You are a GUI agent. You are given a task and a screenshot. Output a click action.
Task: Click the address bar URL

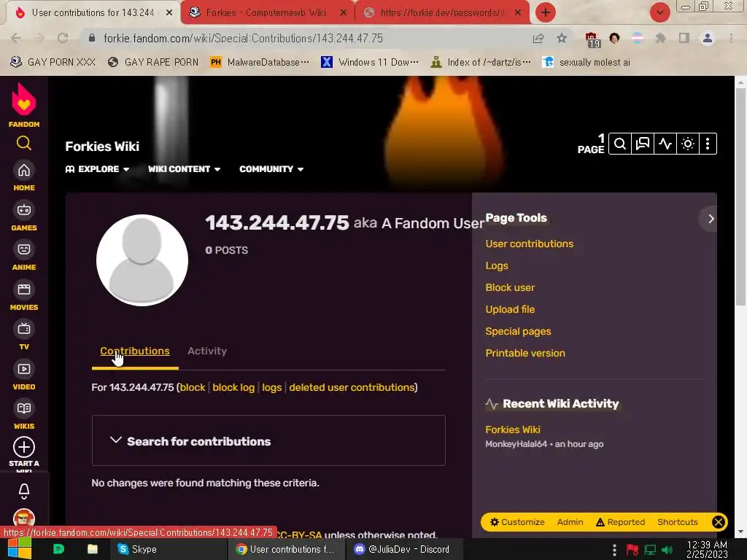tap(243, 38)
